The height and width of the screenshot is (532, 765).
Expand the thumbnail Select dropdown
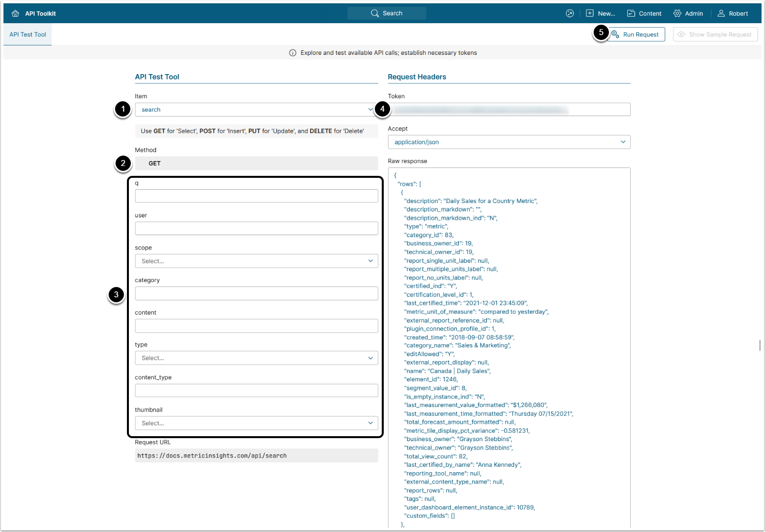pyautogui.click(x=256, y=423)
